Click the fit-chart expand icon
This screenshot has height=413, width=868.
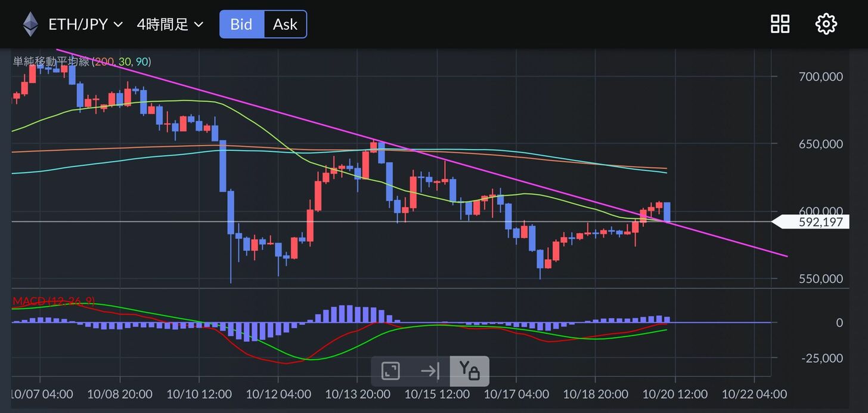(x=390, y=371)
